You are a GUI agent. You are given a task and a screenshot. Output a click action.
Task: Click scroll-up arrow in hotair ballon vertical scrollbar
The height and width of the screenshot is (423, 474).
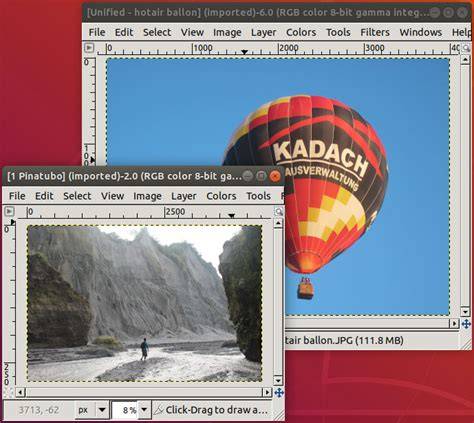pyautogui.click(x=465, y=60)
